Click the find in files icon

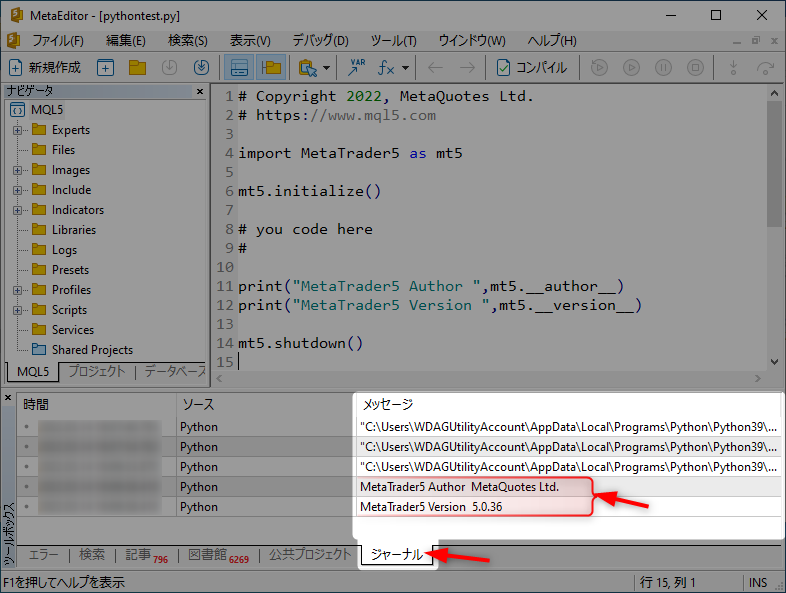point(308,67)
